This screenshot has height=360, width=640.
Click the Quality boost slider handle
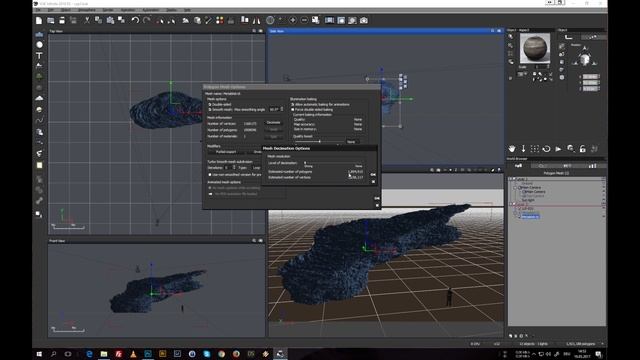(320, 141)
